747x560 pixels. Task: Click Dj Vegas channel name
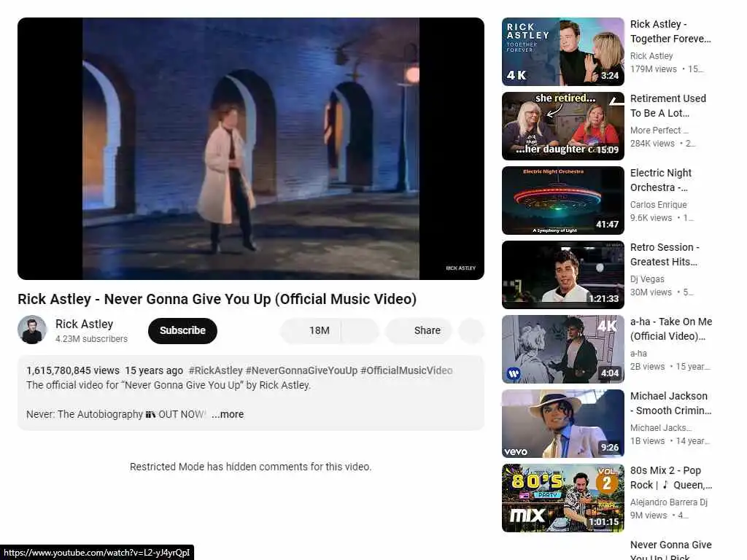coord(647,279)
